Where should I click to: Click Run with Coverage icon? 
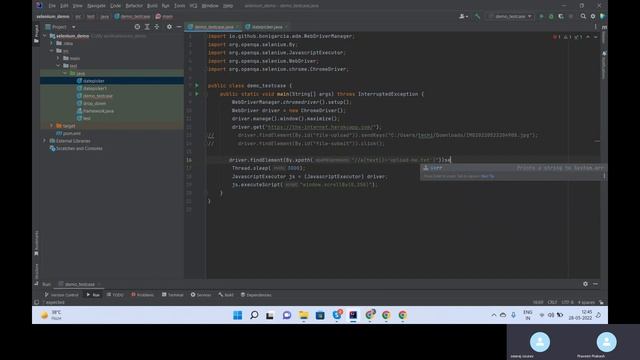561,16
